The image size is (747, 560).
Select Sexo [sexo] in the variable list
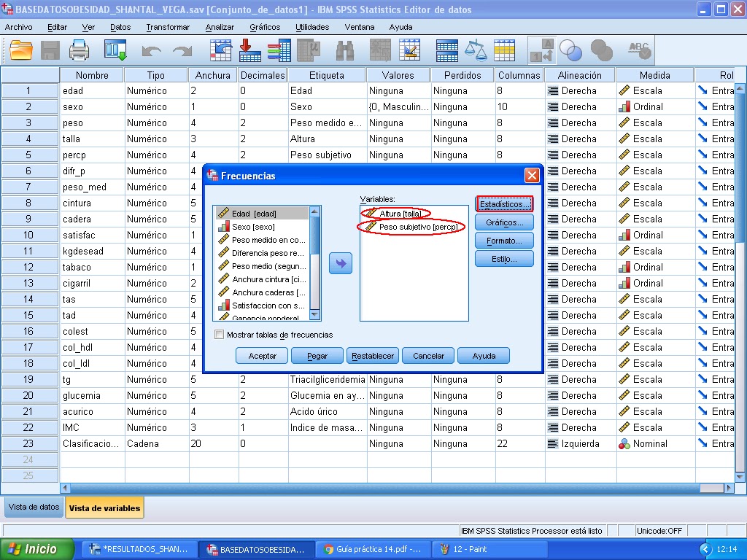(261, 227)
